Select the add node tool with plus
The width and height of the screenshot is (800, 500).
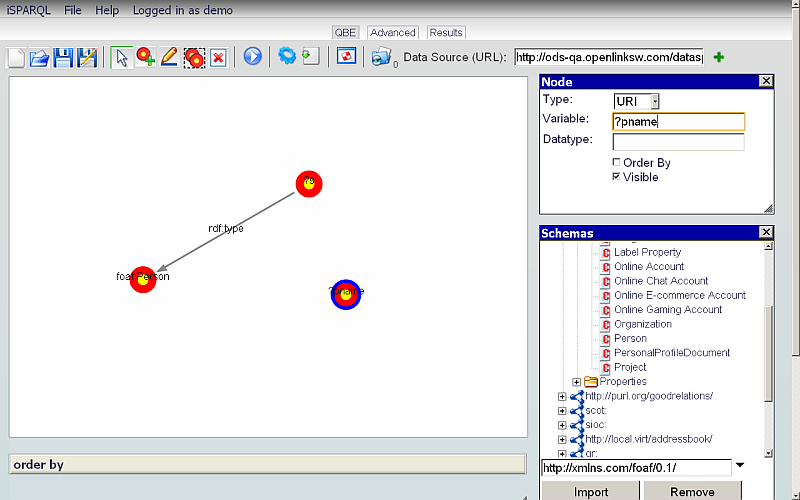145,57
